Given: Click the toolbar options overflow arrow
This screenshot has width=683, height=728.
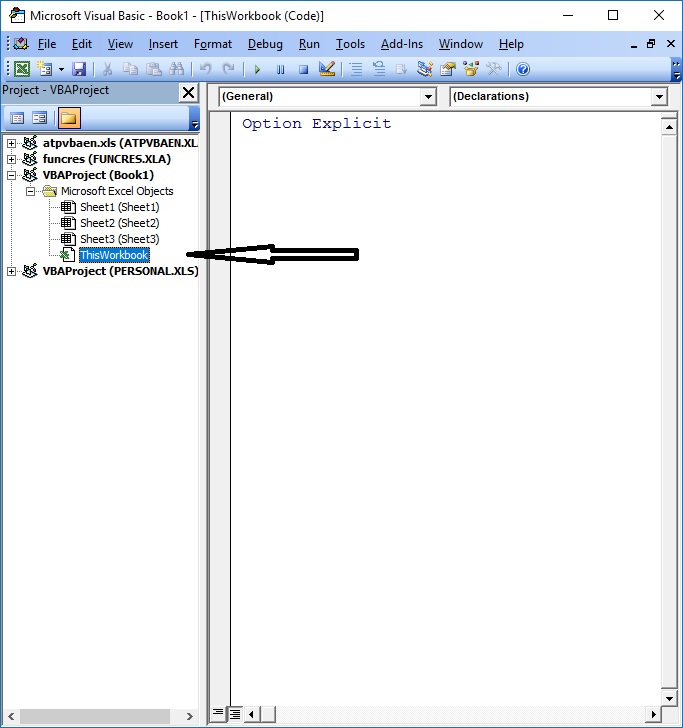Looking at the screenshot, I should (x=676, y=70).
